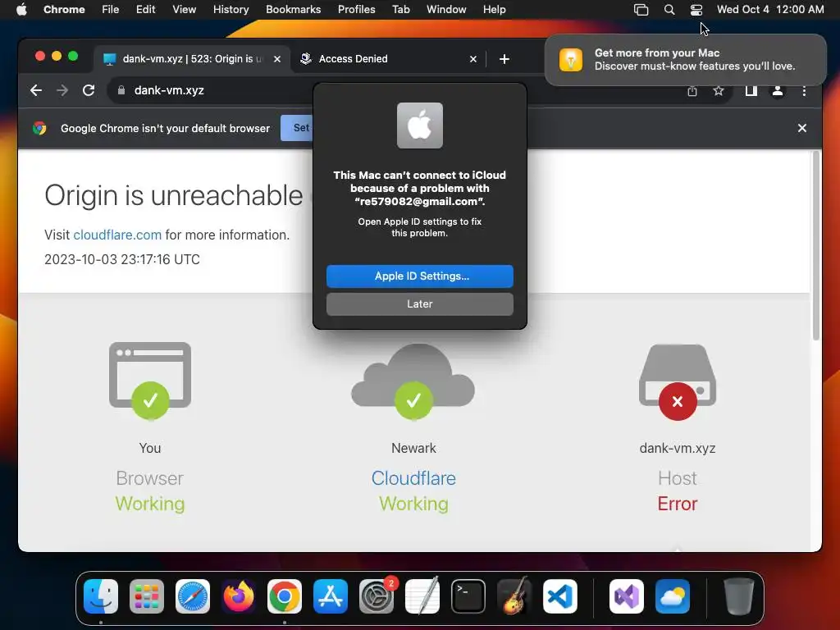This screenshot has height=630, width=840.
Task: Launch Visual Studio Code from the Dock
Action: (559, 596)
